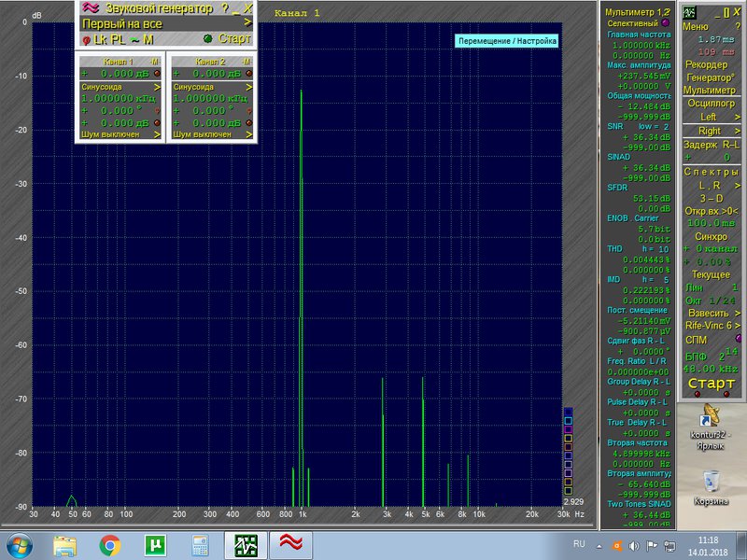747x560 pixels.
Task: Toggle the green generator Старт indicator
Action: (x=207, y=38)
